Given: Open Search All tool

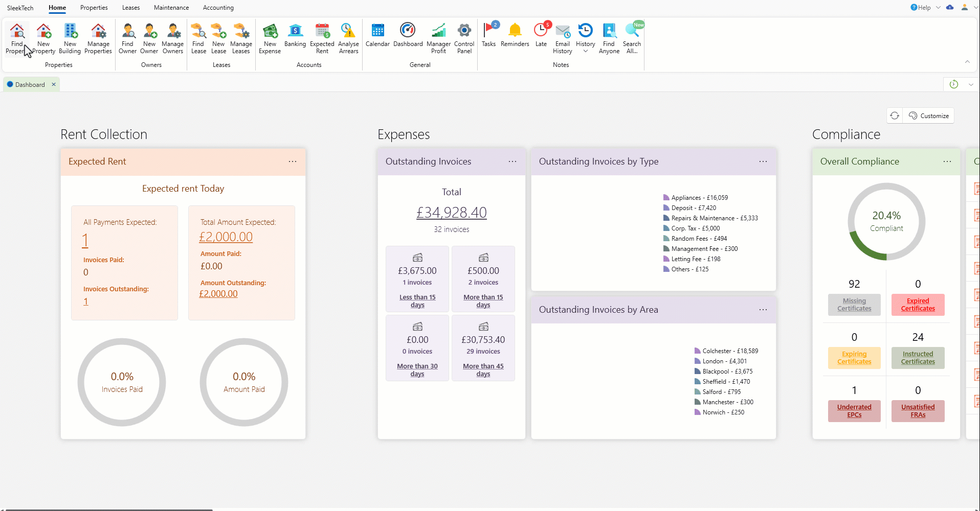Looking at the screenshot, I should (632, 38).
